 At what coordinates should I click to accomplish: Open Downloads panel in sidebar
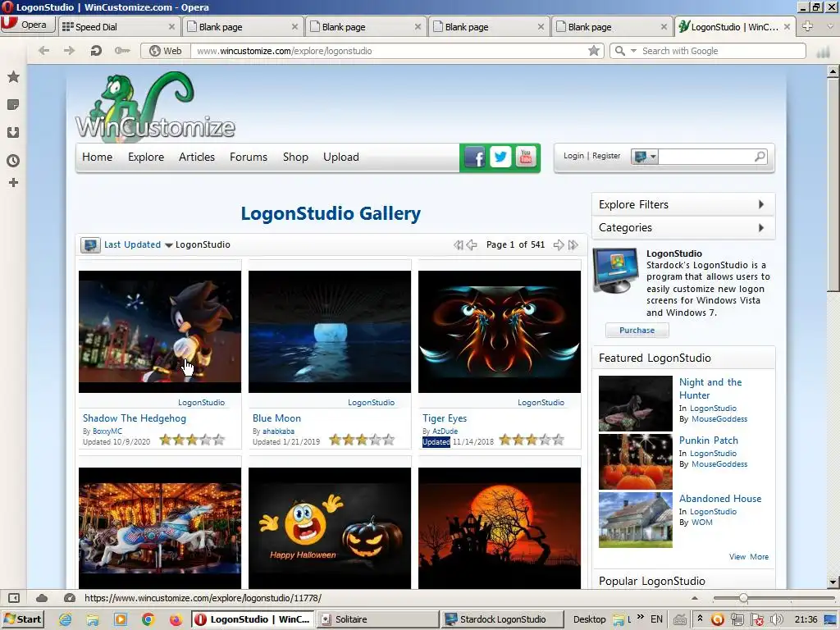[x=13, y=132]
